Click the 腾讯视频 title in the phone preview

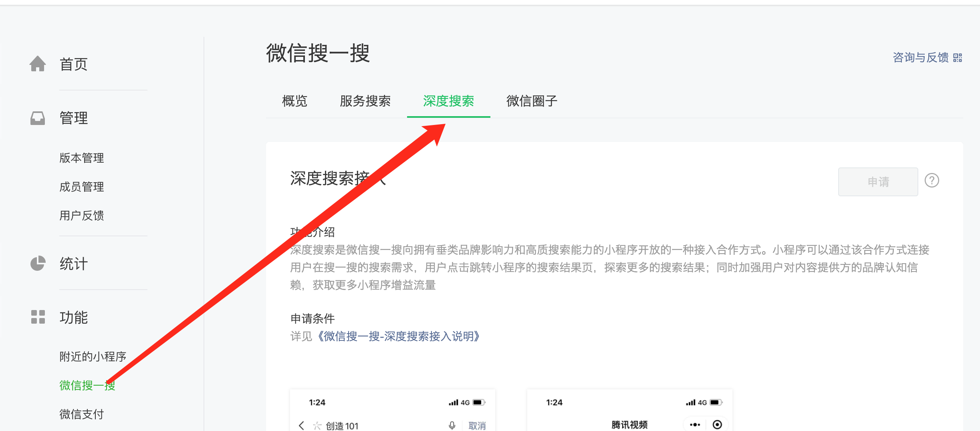pos(629,425)
